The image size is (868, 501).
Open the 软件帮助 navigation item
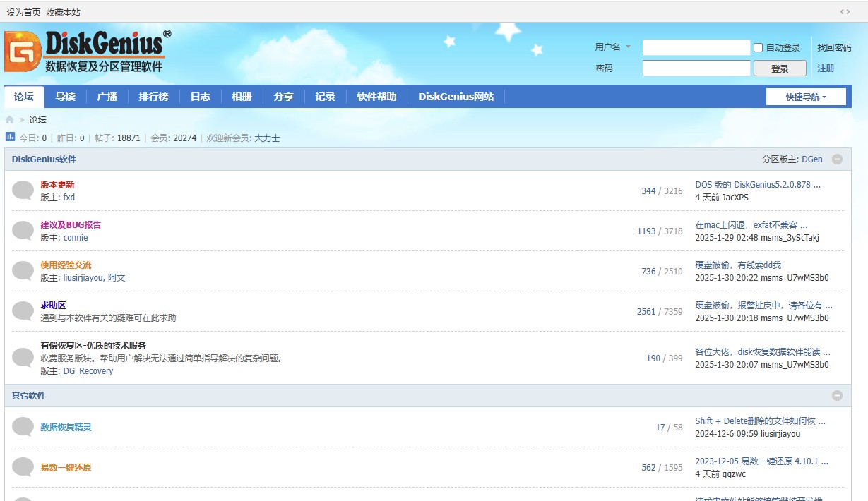[376, 97]
